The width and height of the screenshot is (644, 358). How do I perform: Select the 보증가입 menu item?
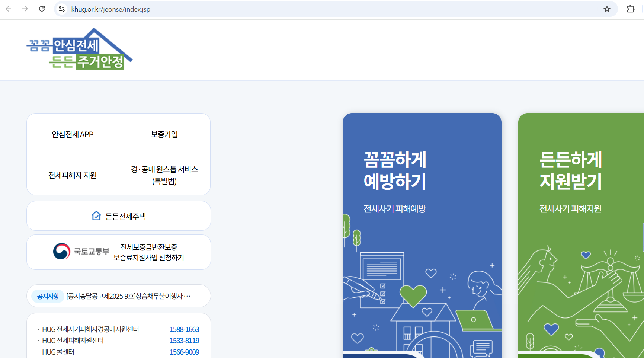164,134
